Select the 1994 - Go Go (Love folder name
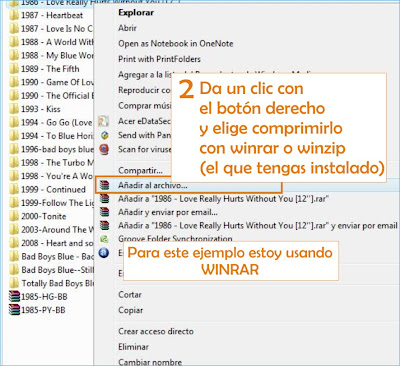Screen dimensions: 400x366 [x=57, y=123]
